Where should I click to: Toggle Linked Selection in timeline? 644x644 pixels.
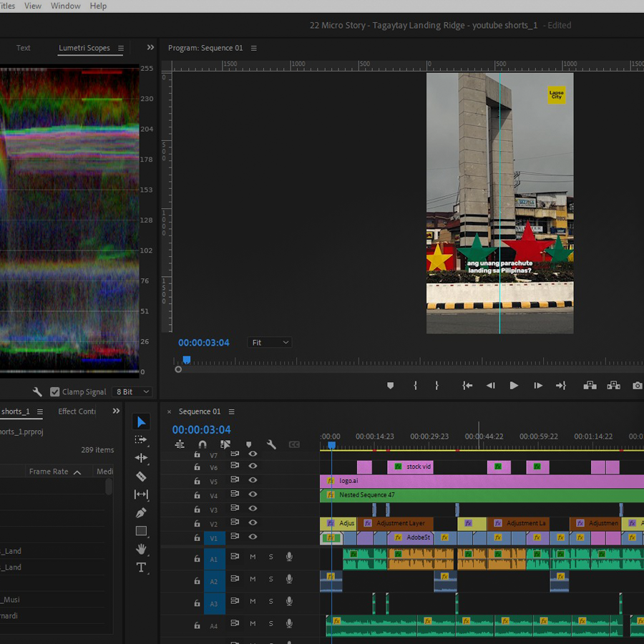click(225, 444)
